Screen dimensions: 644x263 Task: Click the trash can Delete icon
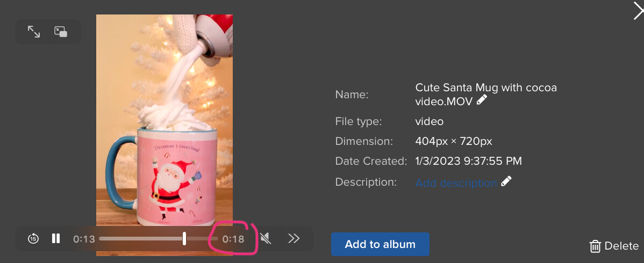coord(595,246)
